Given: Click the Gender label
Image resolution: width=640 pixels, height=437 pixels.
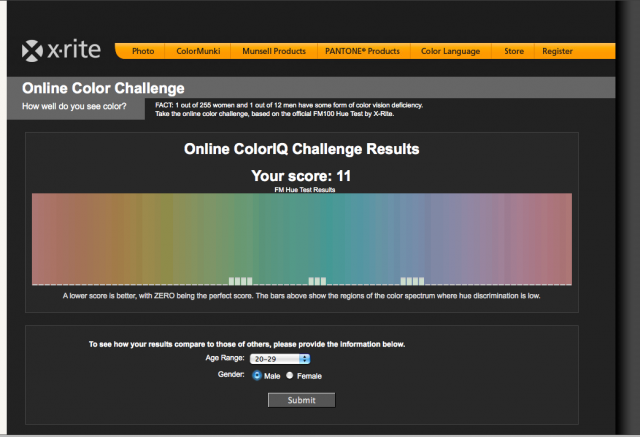Looking at the screenshot, I should pos(231,374).
